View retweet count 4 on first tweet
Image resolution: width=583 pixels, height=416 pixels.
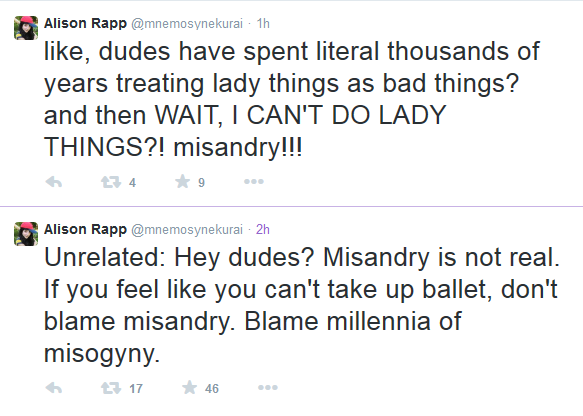coord(132,183)
